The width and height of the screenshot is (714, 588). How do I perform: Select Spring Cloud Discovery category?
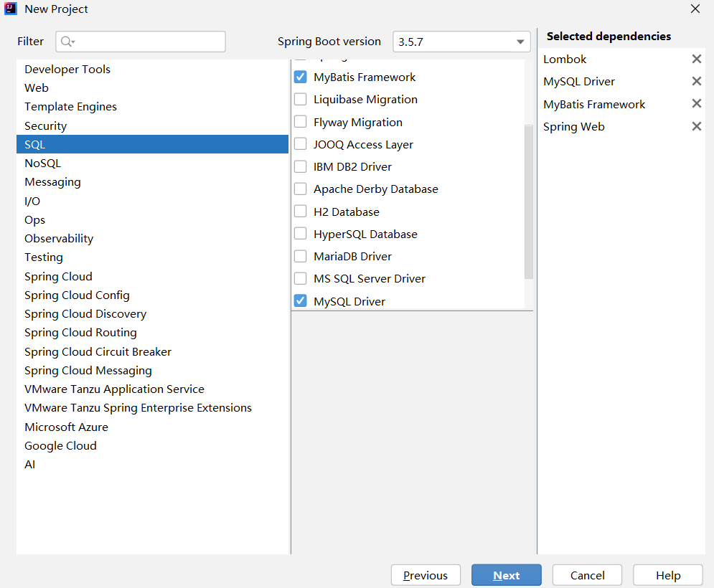pyautogui.click(x=152, y=313)
